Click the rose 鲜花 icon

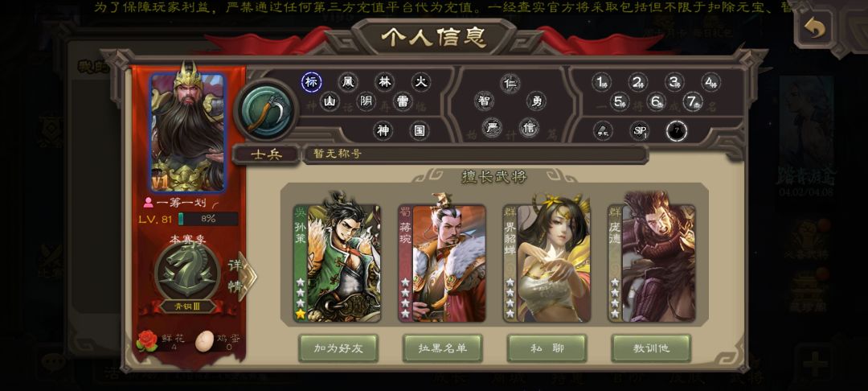[x=147, y=341]
